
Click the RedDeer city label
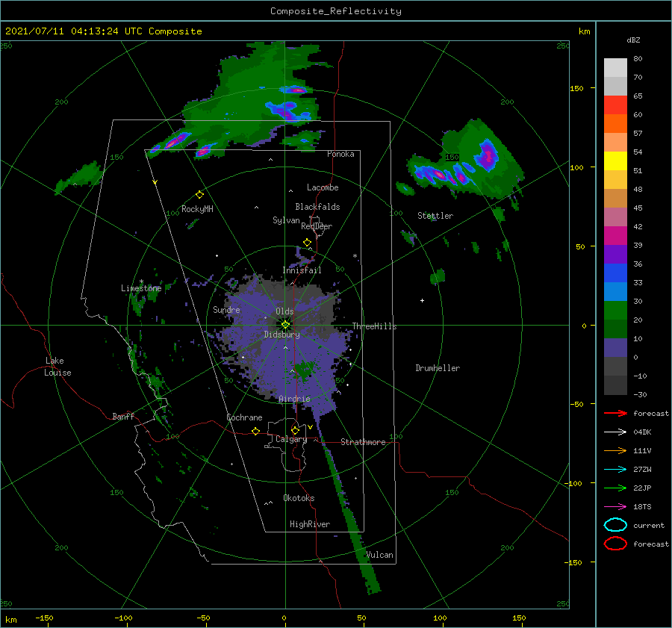317,226
